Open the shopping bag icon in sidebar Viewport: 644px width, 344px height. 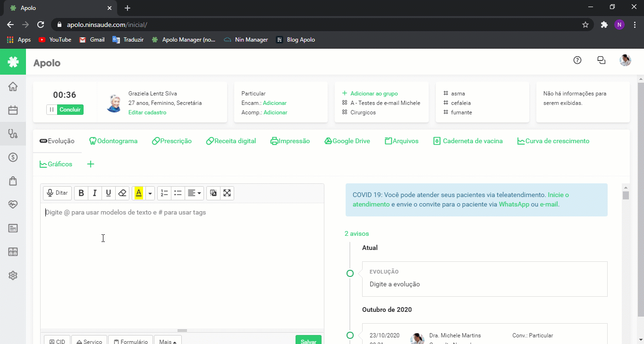(x=13, y=181)
